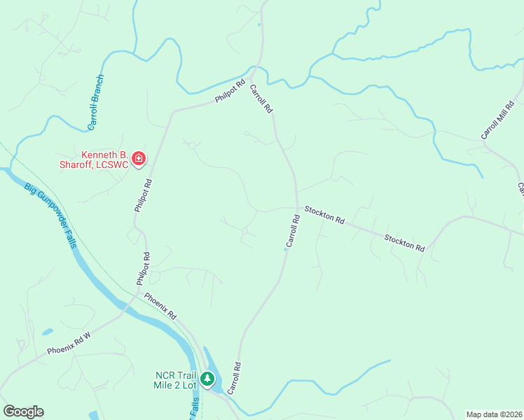Click the Phoenix Rd W label
Viewport: 524px width, 420px height.
(x=69, y=343)
